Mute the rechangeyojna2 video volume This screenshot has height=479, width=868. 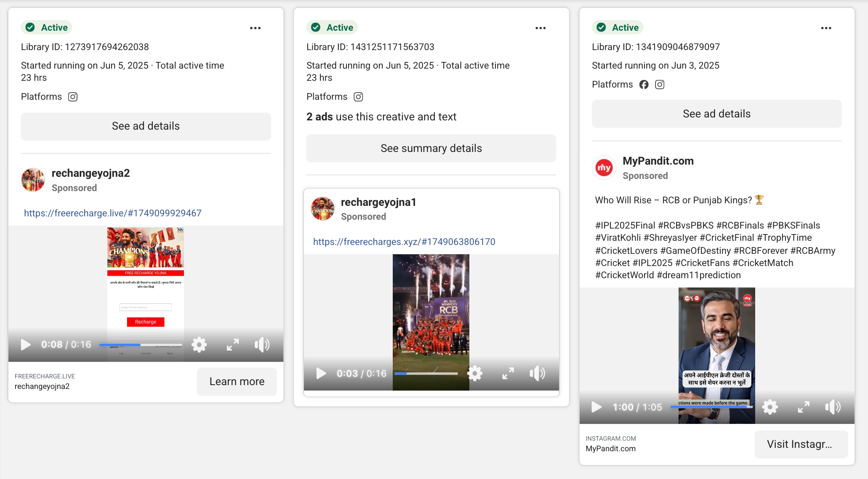262,345
